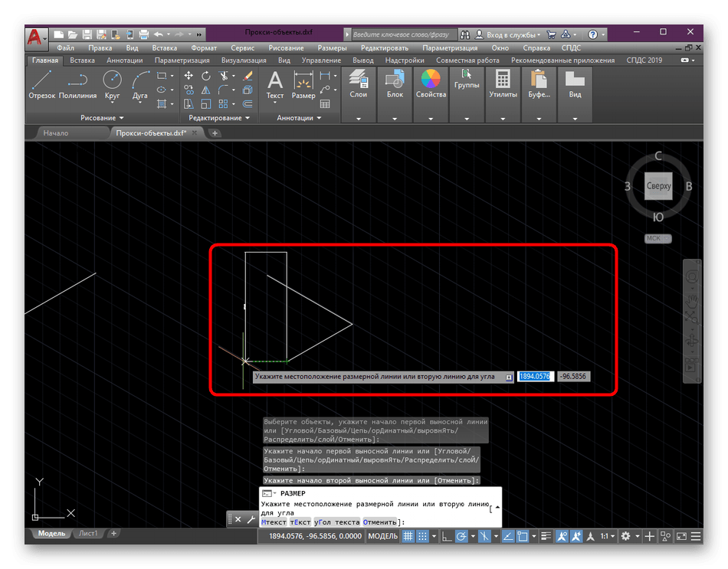Toggle grid display in status bar

pos(408,537)
